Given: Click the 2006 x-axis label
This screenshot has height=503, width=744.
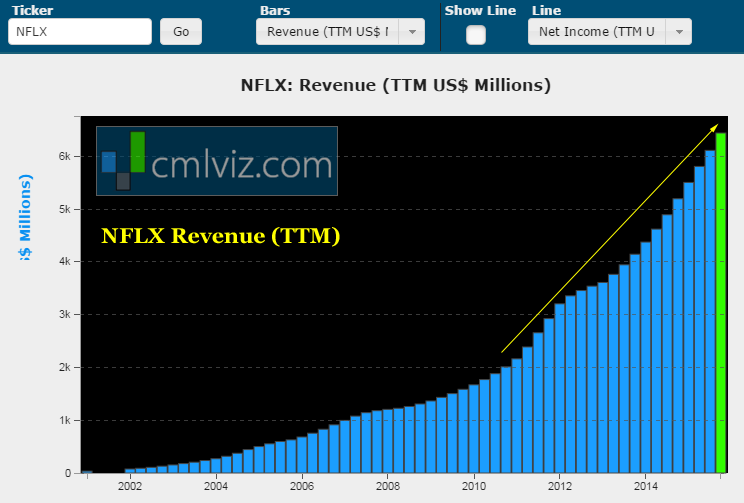Looking at the screenshot, I should [x=302, y=486].
